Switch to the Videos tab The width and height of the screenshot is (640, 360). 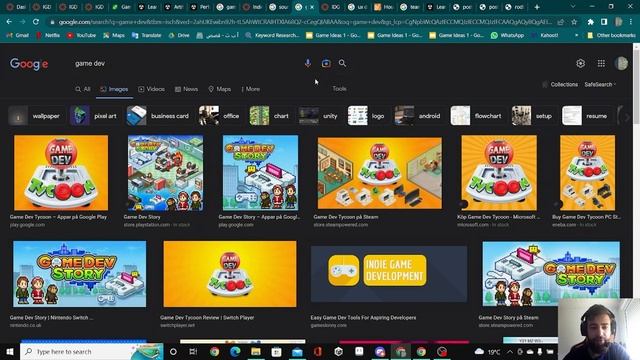pos(151,89)
